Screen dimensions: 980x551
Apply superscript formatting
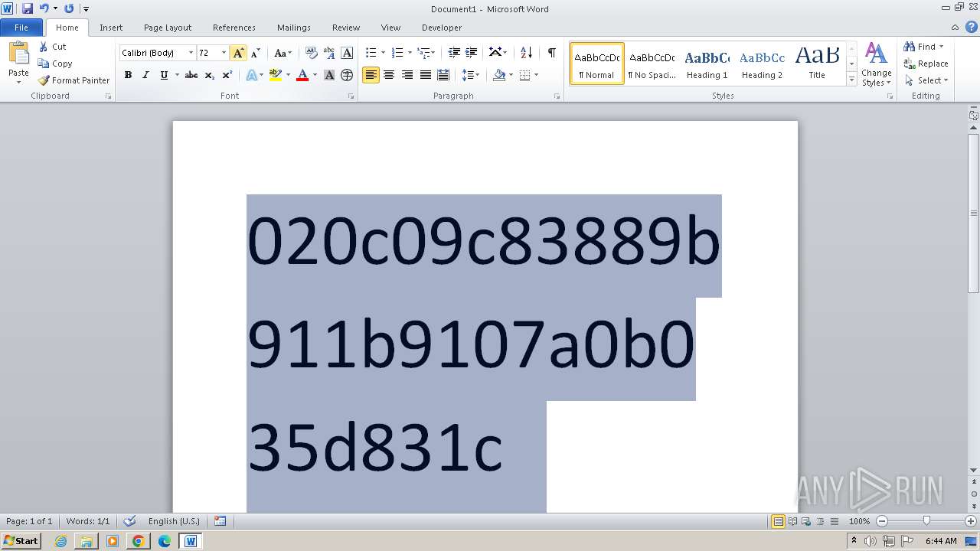[227, 75]
